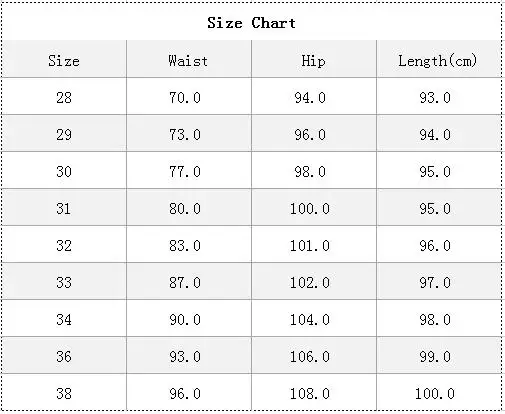Click hip value 104.0

tap(310, 320)
